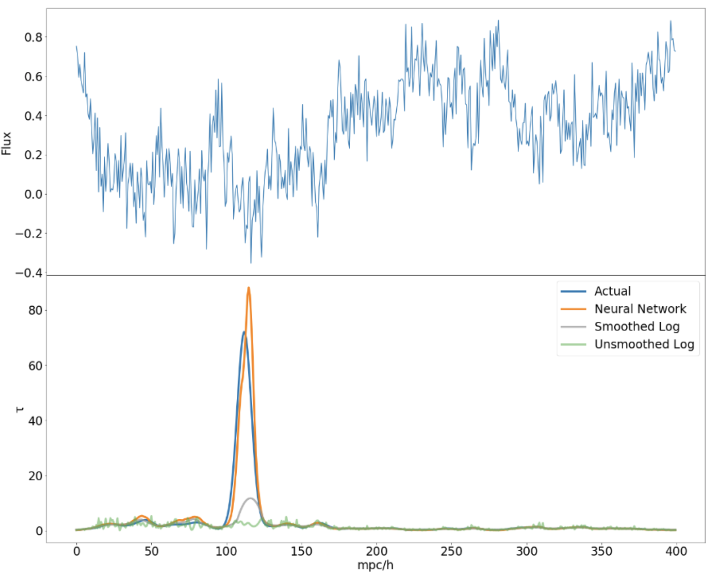725x588 pixels.
Task: Click the x-axis tick label '350'
Action: pyautogui.click(x=602, y=552)
